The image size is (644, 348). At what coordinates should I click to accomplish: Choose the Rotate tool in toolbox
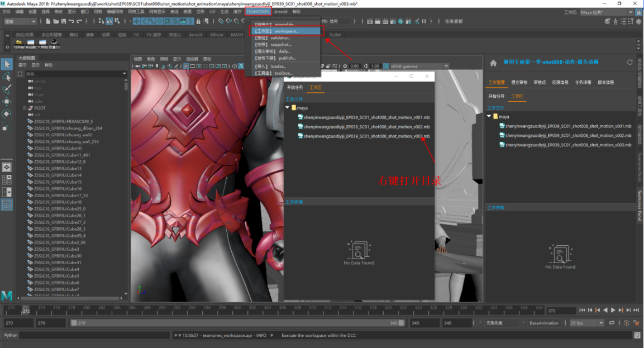tap(7, 113)
